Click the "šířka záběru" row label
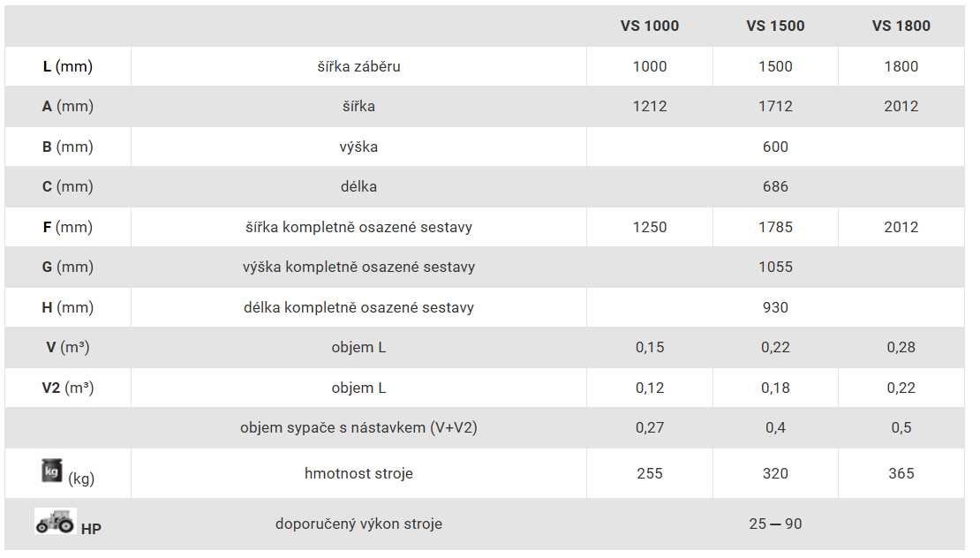Image resolution: width=980 pixels, height=558 pixels. (x=358, y=66)
